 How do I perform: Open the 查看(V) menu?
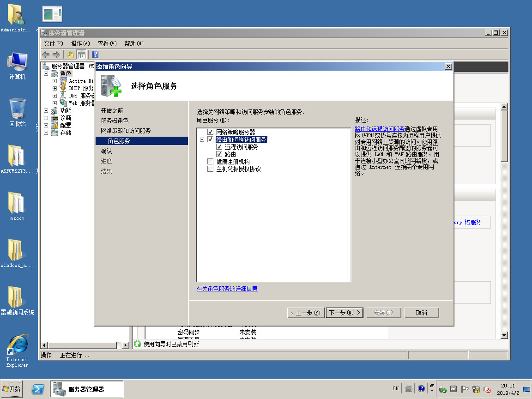107,43
